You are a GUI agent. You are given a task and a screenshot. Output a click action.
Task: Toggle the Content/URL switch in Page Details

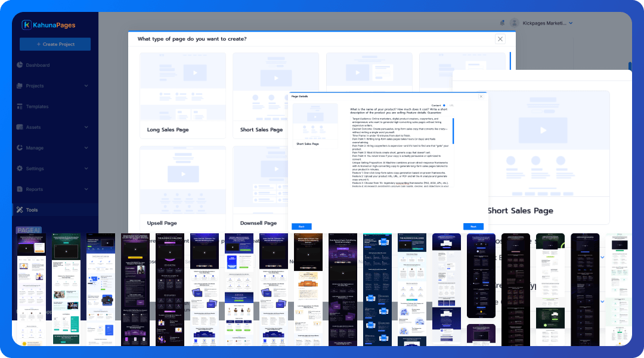(x=444, y=106)
